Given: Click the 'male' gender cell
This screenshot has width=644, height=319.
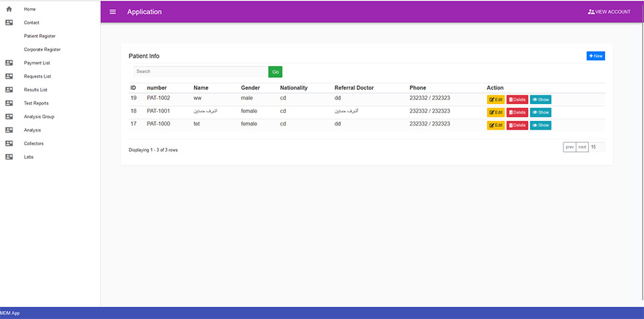Looking at the screenshot, I should click(247, 98).
